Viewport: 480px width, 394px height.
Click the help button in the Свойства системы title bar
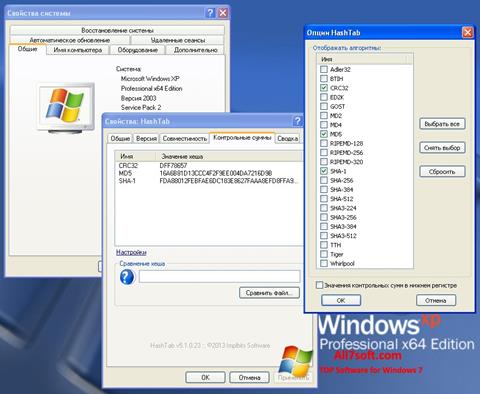point(210,13)
